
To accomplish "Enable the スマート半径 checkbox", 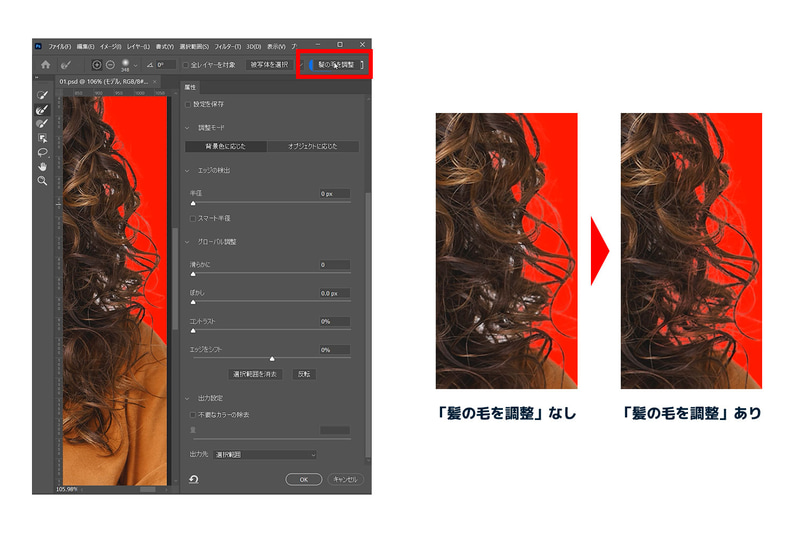I will (193, 218).
